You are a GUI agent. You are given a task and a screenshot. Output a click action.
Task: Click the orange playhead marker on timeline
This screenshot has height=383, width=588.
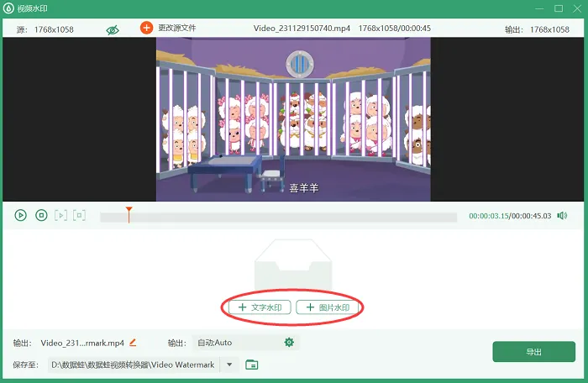tap(129, 214)
